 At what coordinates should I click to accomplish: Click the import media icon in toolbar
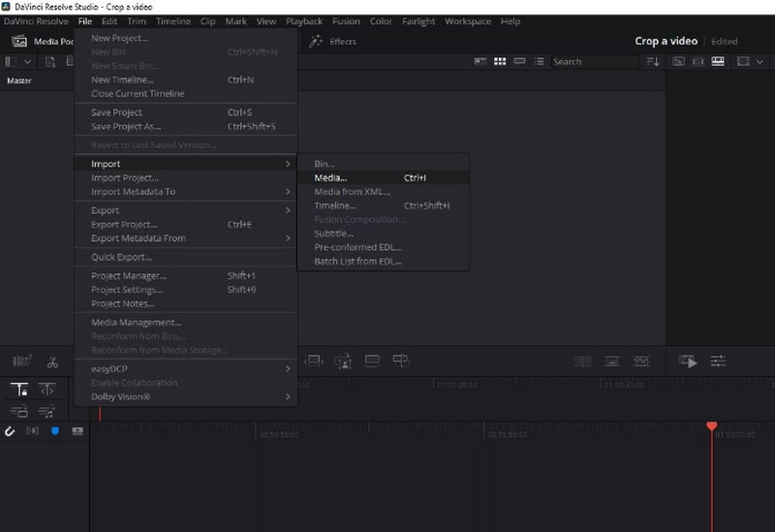(50, 62)
